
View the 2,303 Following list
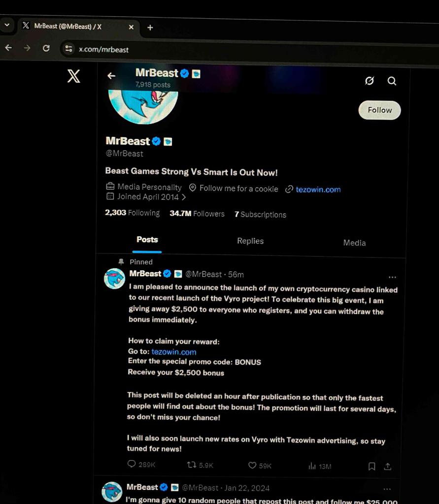tap(132, 213)
